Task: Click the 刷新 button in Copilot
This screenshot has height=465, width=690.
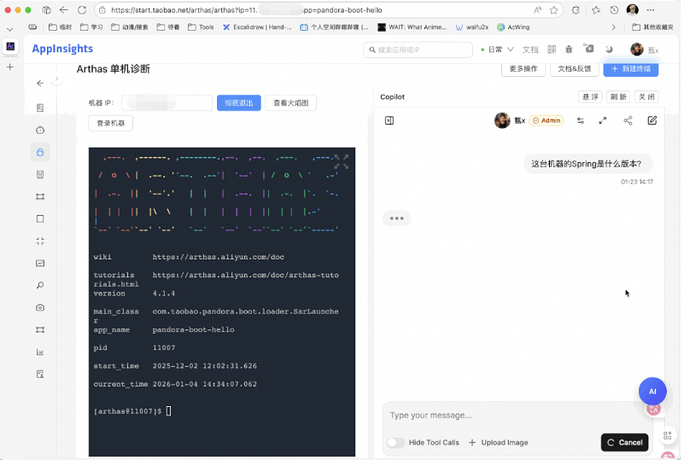Action: [x=618, y=97]
